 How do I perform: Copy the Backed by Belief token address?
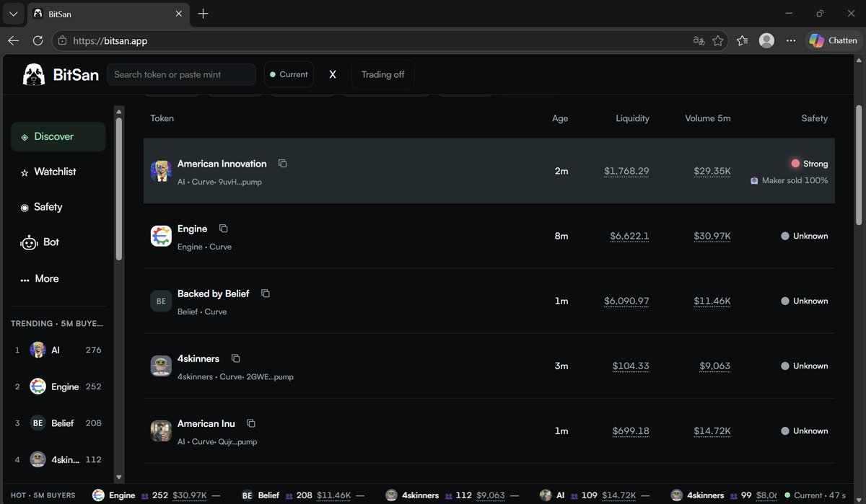coord(265,293)
